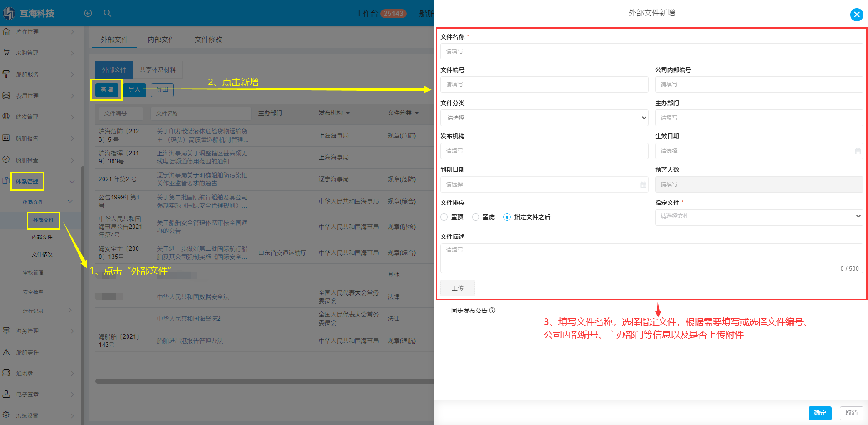Tick the 同步发布公告 checkbox

(444, 311)
